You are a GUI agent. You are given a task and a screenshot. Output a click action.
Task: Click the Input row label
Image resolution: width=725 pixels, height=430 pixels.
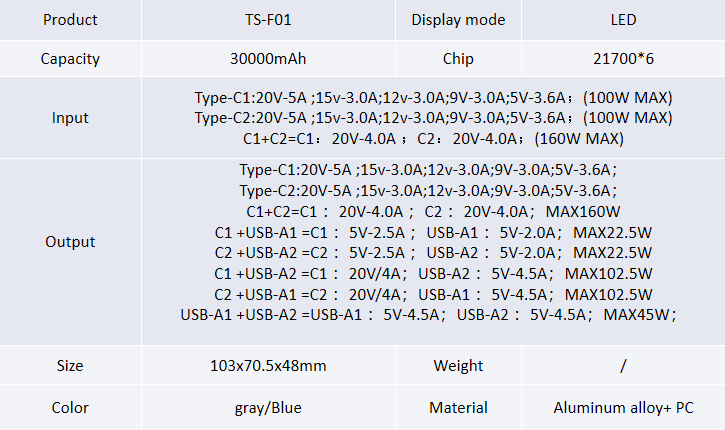(70, 118)
